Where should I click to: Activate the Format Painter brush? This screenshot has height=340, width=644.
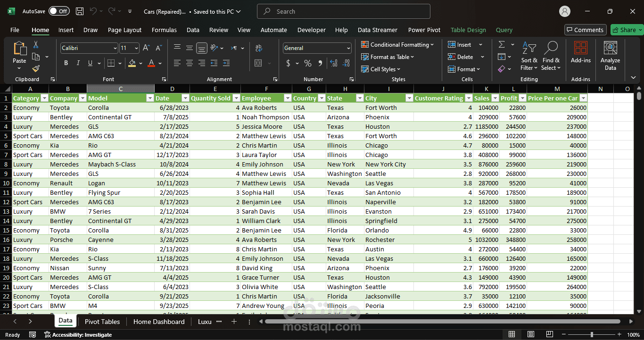tap(36, 69)
